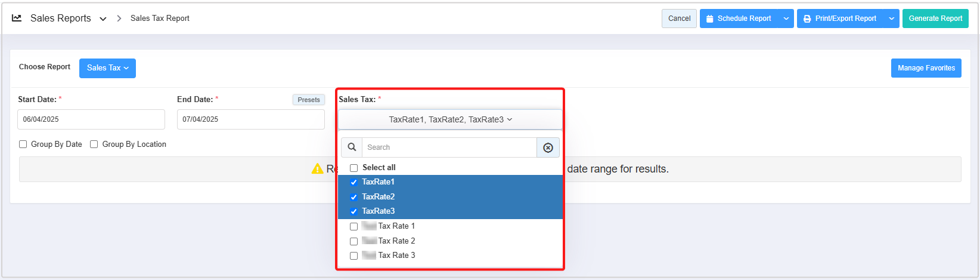Click the Generate Report button
Image resolution: width=980 pixels, height=280 pixels.
click(x=935, y=19)
